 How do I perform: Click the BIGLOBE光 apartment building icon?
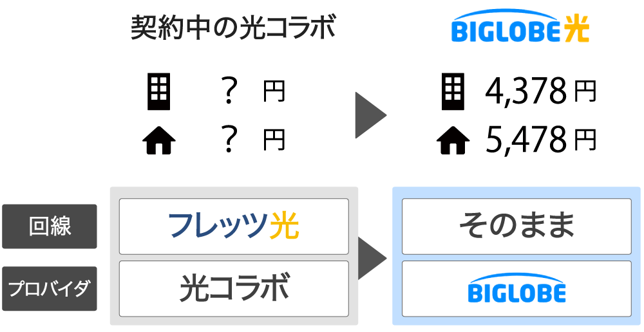coord(453,91)
